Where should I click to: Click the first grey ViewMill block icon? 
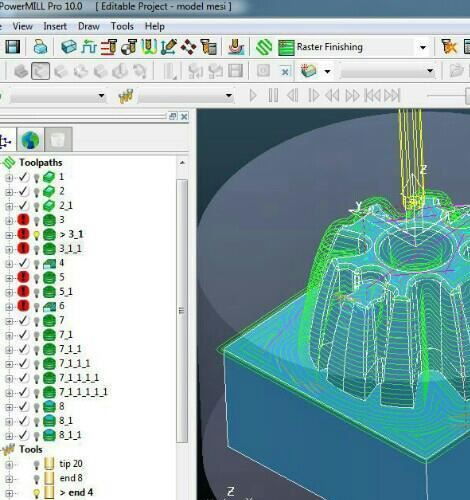[x=21, y=71]
